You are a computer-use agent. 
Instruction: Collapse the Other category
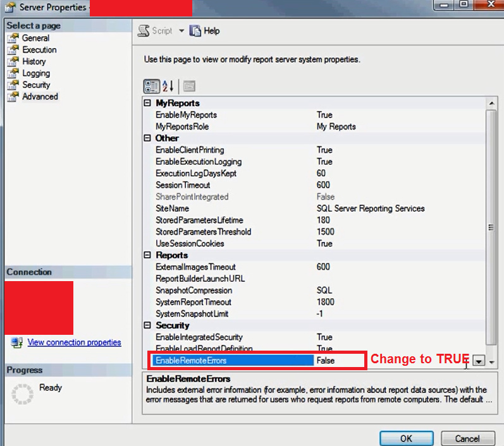click(x=147, y=138)
